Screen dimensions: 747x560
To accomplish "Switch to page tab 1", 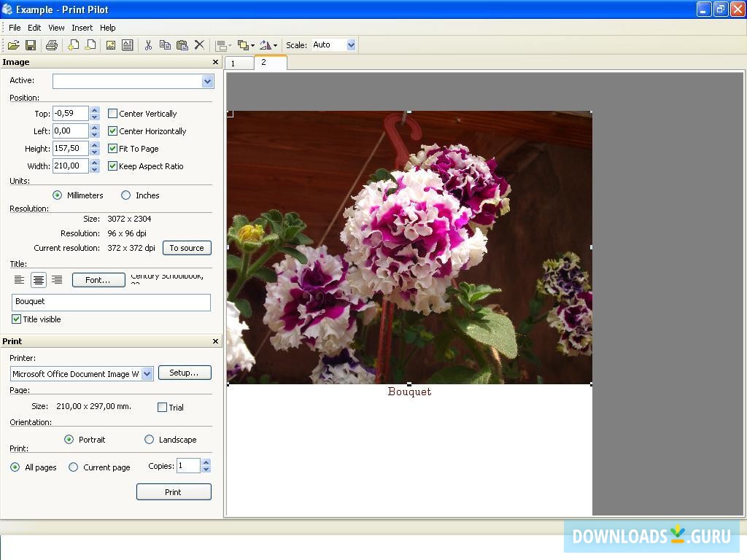I will click(x=239, y=63).
